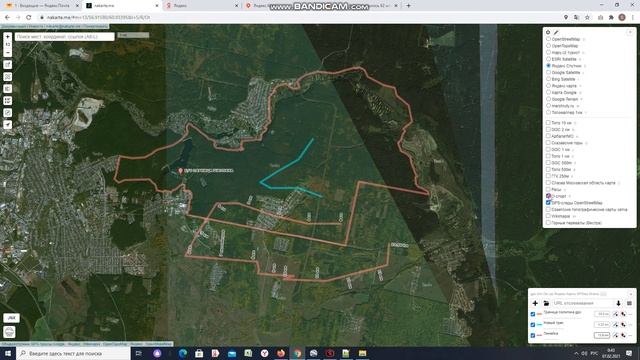Open Chrome three-dot menu
The height and width of the screenshot is (360, 640).
pyautogui.click(x=633, y=18)
